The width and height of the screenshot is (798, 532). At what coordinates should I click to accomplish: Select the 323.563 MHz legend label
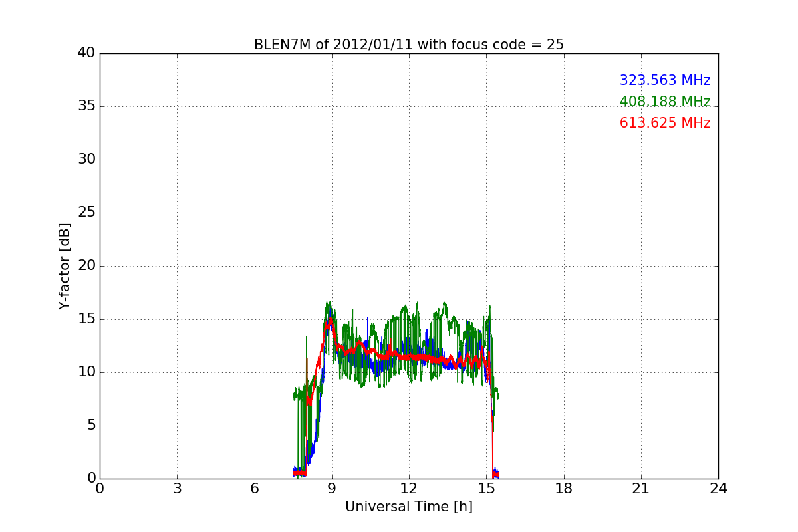pos(665,80)
